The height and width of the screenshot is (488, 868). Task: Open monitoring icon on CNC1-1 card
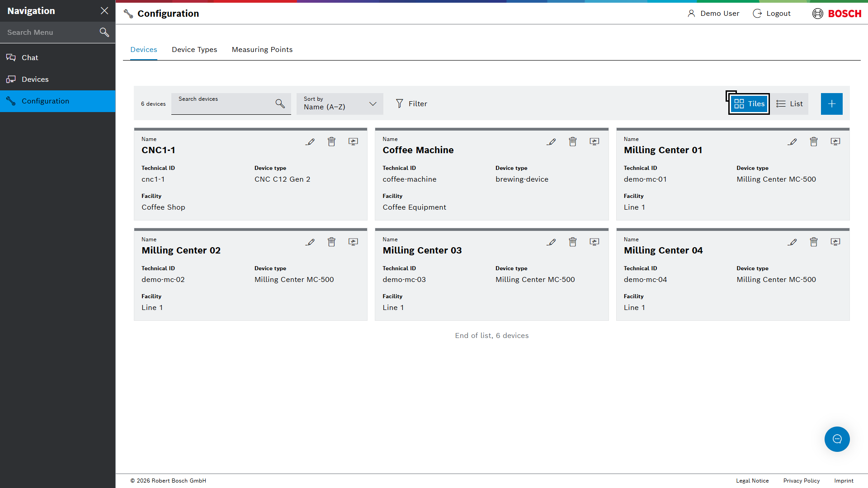(x=354, y=142)
